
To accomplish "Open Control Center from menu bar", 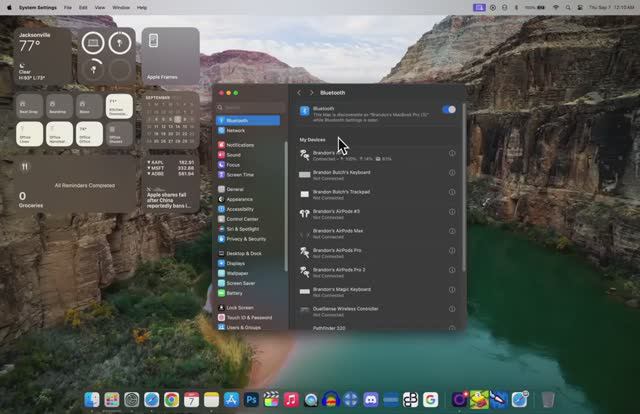I will coord(580,7).
